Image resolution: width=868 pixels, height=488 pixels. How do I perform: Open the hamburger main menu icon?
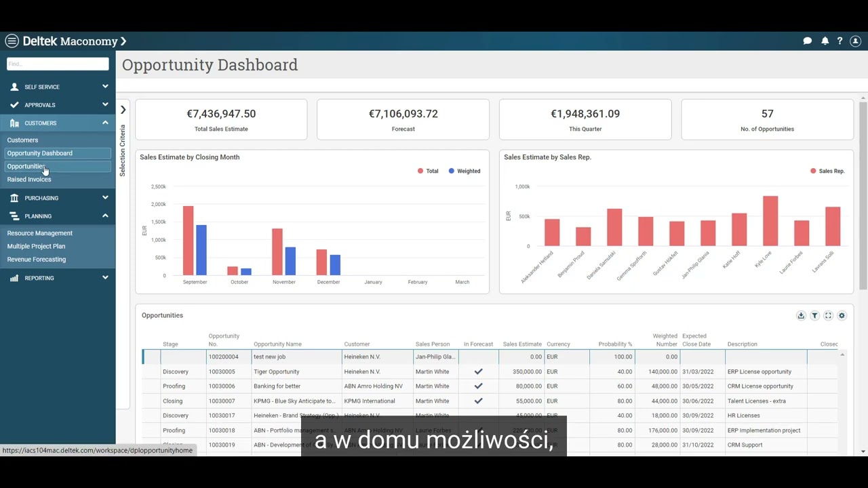[12, 41]
